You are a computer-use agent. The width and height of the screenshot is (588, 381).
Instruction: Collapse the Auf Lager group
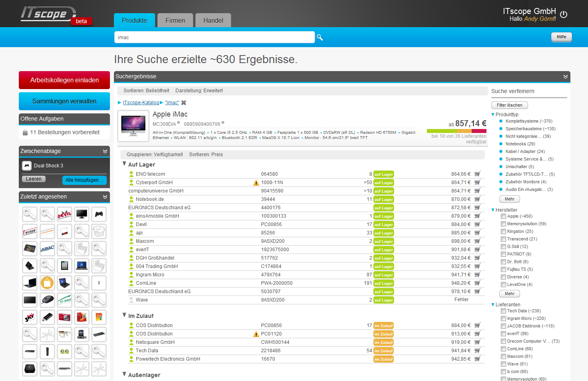pos(124,164)
